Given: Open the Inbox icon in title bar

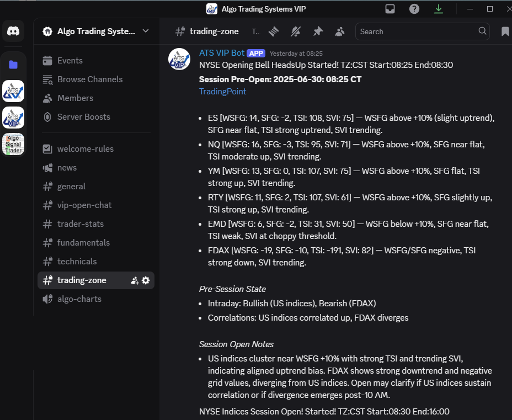Looking at the screenshot, I should coord(390,9).
